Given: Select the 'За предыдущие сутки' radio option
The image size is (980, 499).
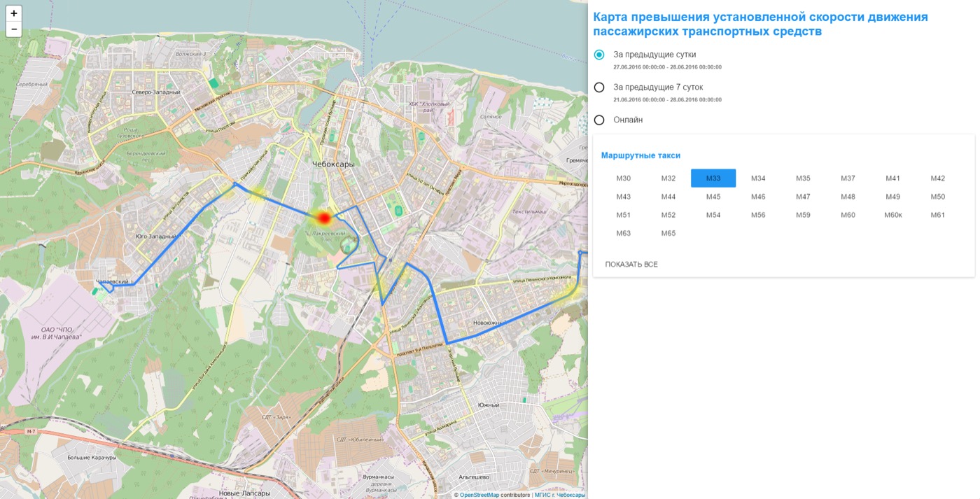Looking at the screenshot, I should click(599, 55).
